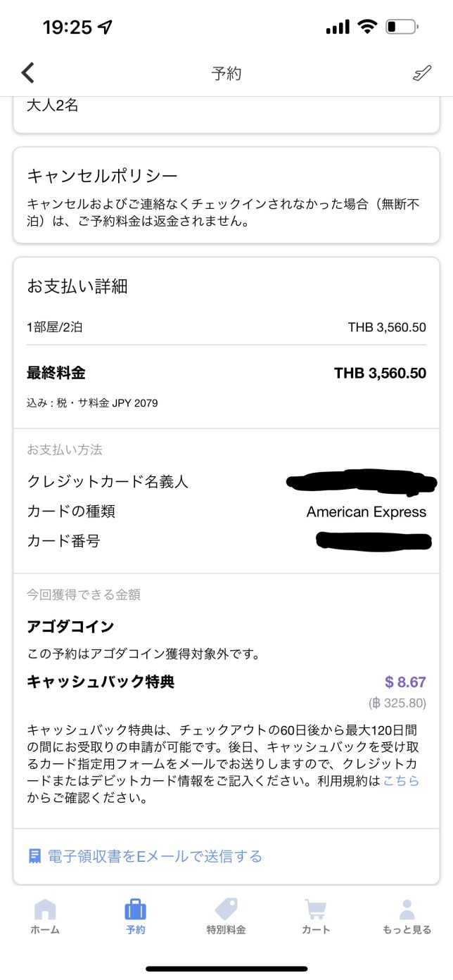
Task: Tap the ホーム tab label
Action: 45,929
